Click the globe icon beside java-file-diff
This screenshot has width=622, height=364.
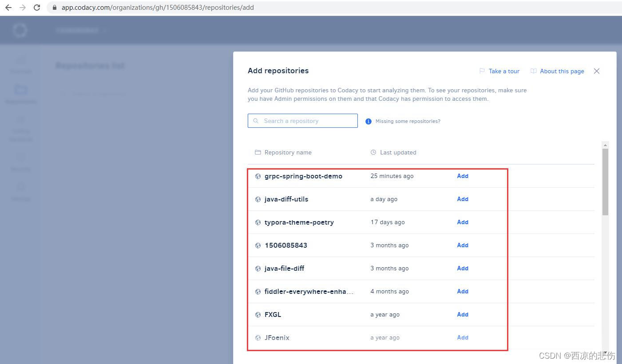(258, 269)
